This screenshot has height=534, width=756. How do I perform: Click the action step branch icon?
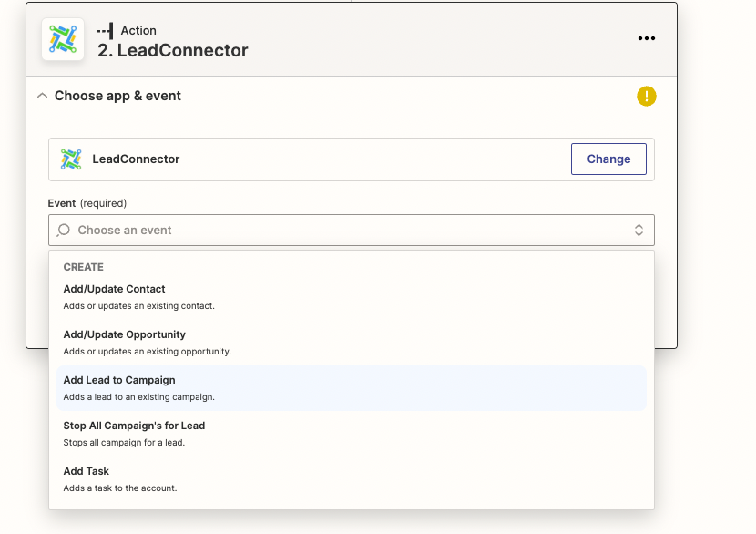coord(105,31)
